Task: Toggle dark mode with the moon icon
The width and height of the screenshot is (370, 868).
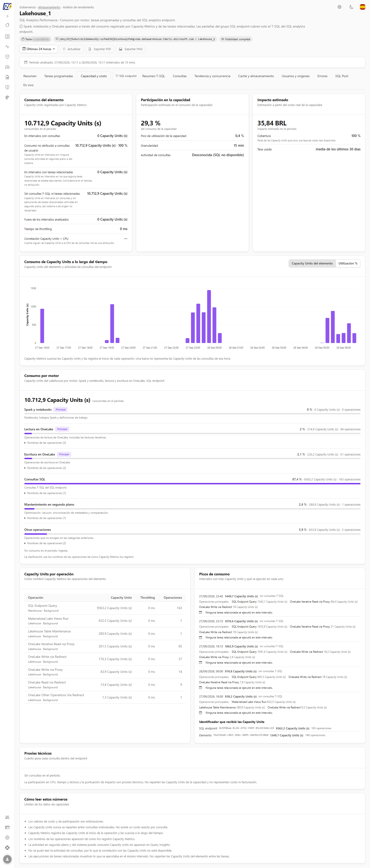Action: [x=351, y=7]
